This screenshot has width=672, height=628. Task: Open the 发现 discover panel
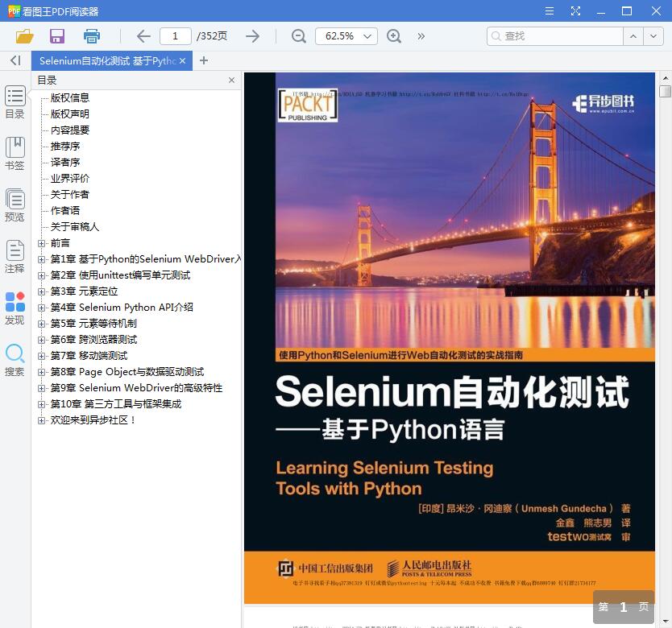(15, 308)
